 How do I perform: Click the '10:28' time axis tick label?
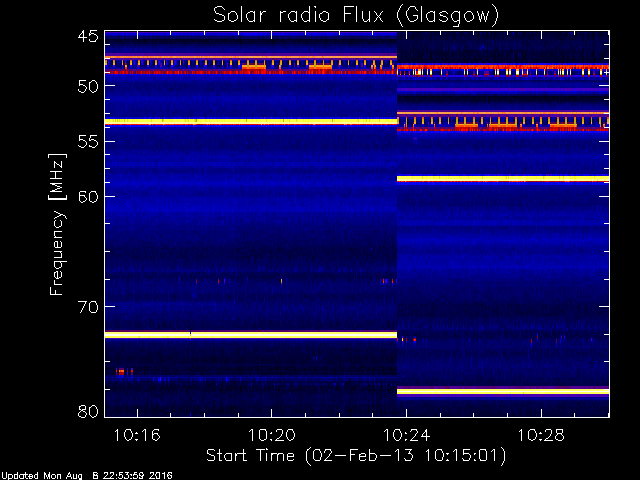click(x=541, y=436)
